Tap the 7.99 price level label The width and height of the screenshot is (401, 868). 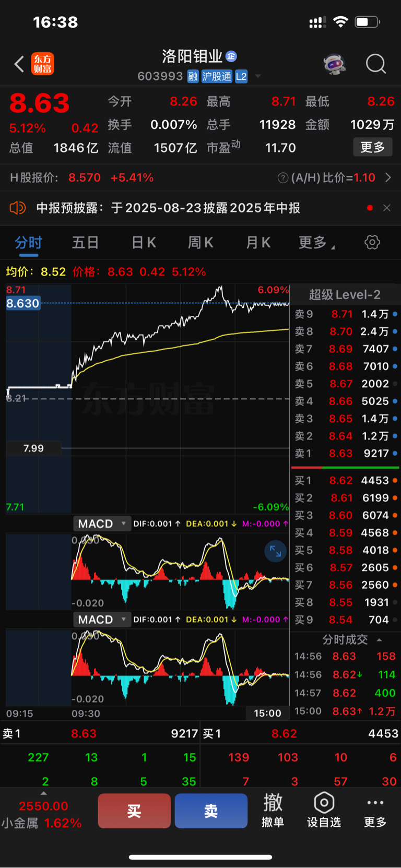coord(33,448)
